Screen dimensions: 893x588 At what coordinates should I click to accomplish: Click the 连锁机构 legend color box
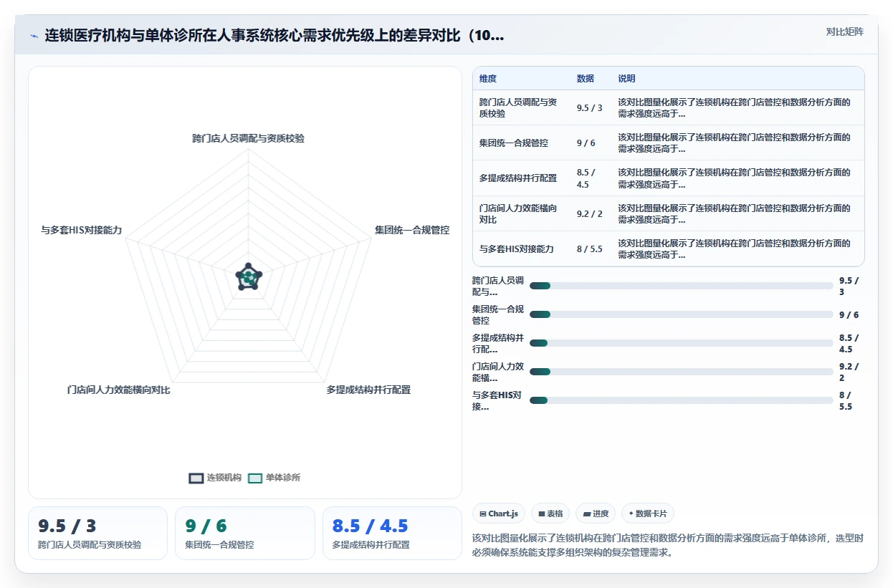coord(196,478)
